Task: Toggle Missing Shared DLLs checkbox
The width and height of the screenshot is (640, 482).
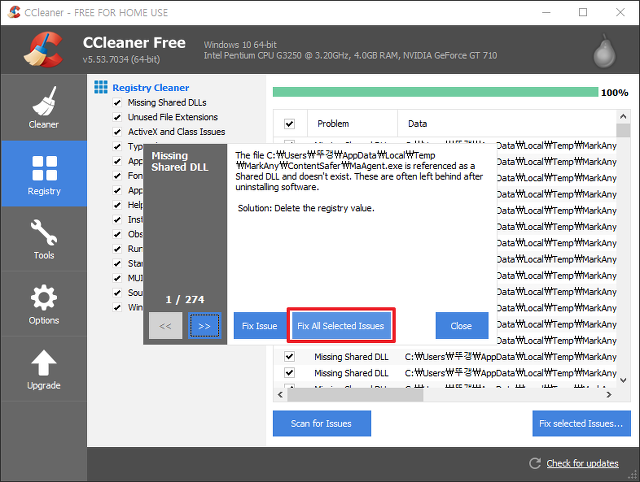Action: (x=117, y=102)
